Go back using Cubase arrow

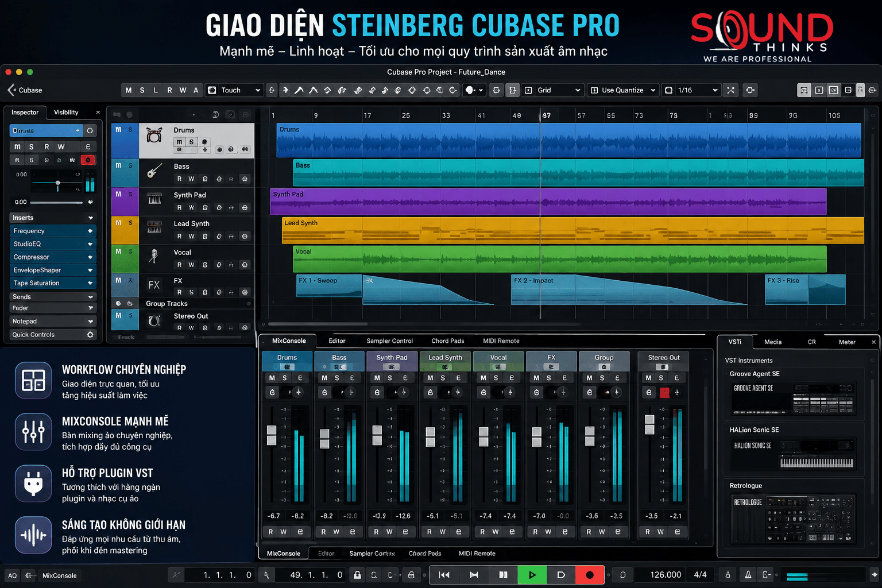11,90
